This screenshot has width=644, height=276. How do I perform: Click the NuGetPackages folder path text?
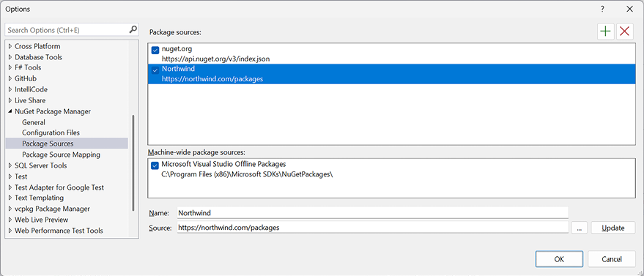click(247, 174)
